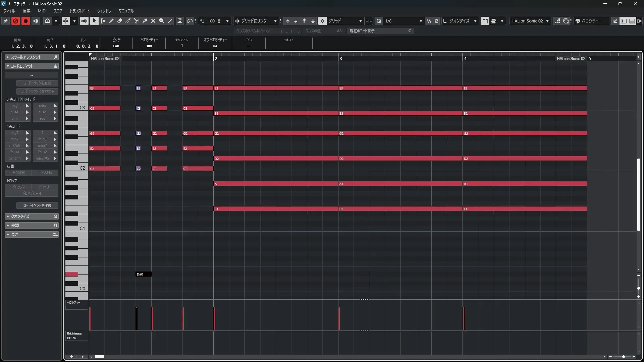The width and height of the screenshot is (644, 362).
Task: Click the horizontal zoom slider handle
Action: (x=623, y=357)
